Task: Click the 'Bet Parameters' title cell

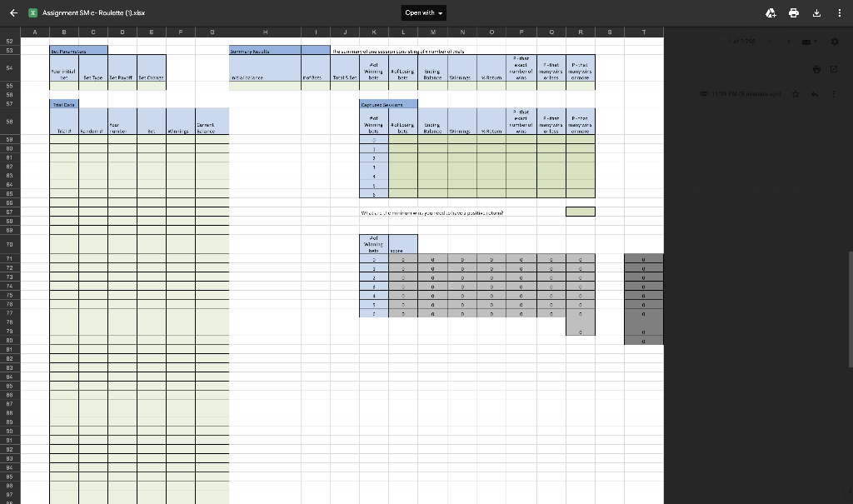Action: [78, 51]
